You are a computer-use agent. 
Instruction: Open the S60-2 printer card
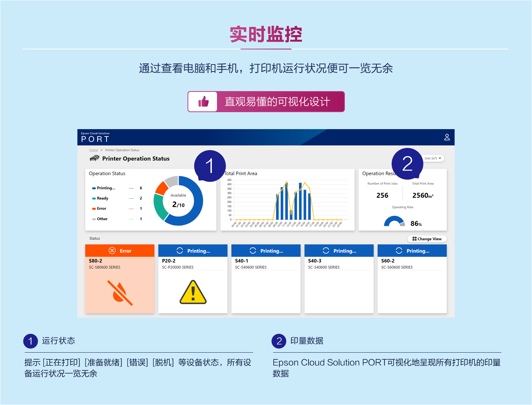pyautogui.click(x=412, y=279)
